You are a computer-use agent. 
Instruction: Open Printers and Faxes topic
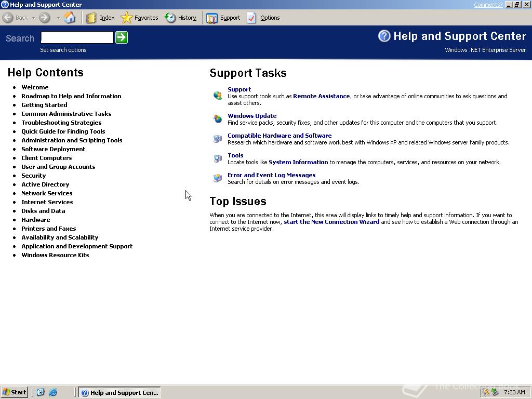tap(48, 229)
